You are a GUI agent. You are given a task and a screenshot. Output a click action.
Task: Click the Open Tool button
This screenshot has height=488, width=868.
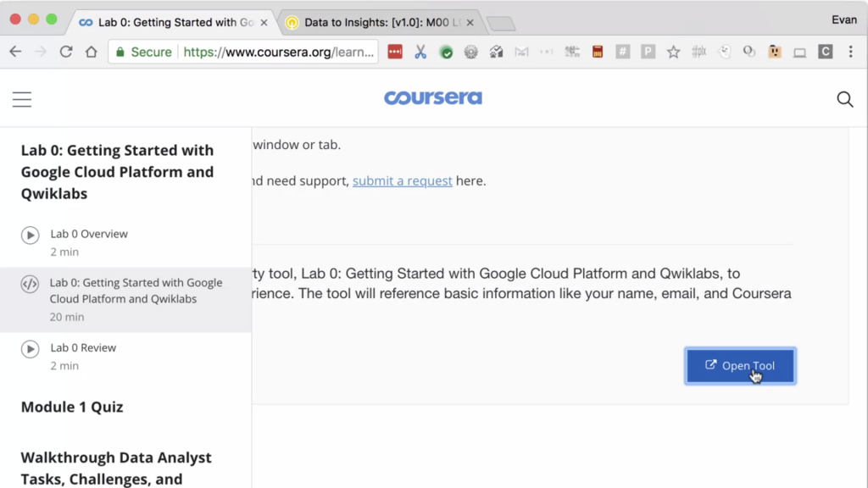click(x=740, y=366)
